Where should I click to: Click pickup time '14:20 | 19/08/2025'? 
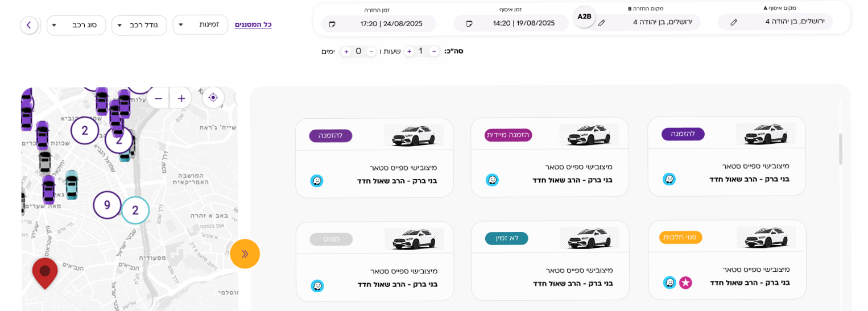click(524, 23)
